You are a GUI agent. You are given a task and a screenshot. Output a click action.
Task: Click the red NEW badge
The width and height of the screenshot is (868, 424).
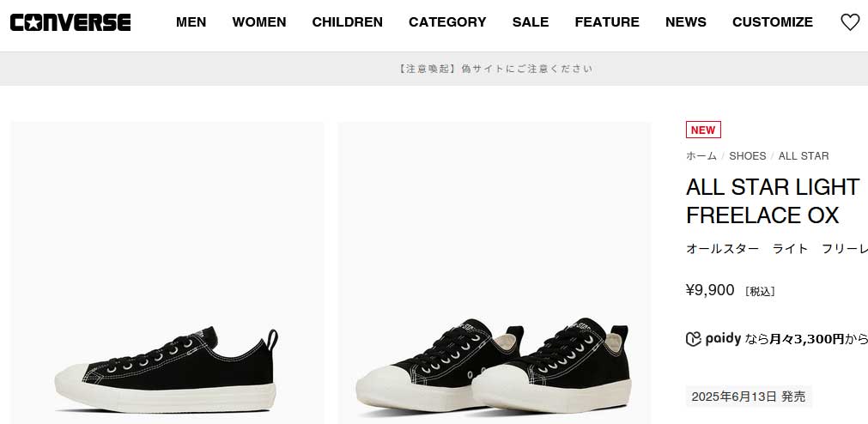click(x=703, y=130)
